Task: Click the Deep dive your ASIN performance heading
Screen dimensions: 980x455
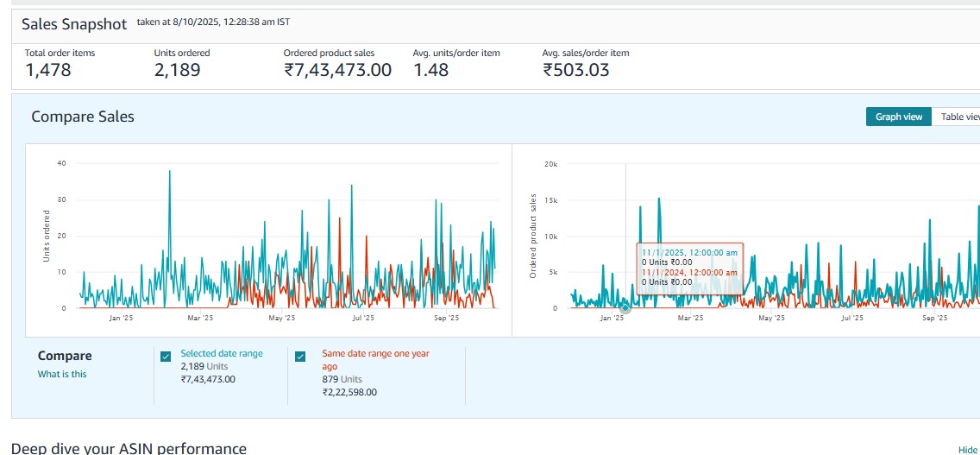Action: [x=129, y=447]
